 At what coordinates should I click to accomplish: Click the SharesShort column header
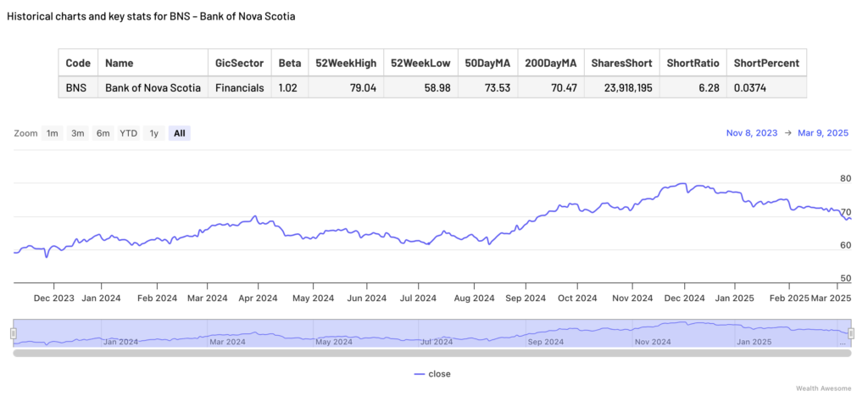(621, 63)
